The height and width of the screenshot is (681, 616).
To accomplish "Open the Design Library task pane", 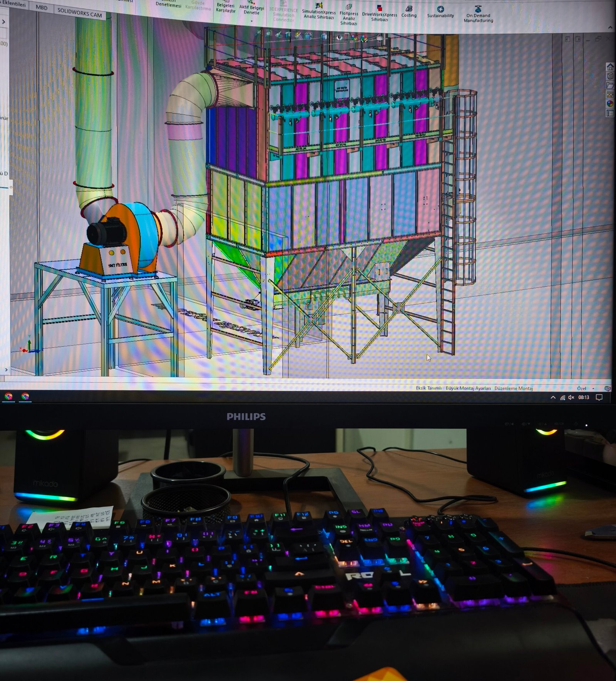I will click(610, 76).
